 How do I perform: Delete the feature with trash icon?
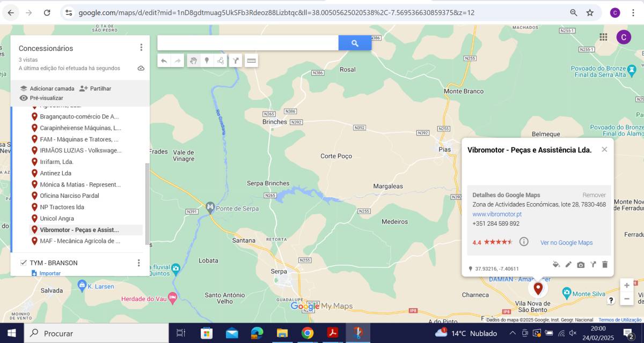[x=605, y=264]
